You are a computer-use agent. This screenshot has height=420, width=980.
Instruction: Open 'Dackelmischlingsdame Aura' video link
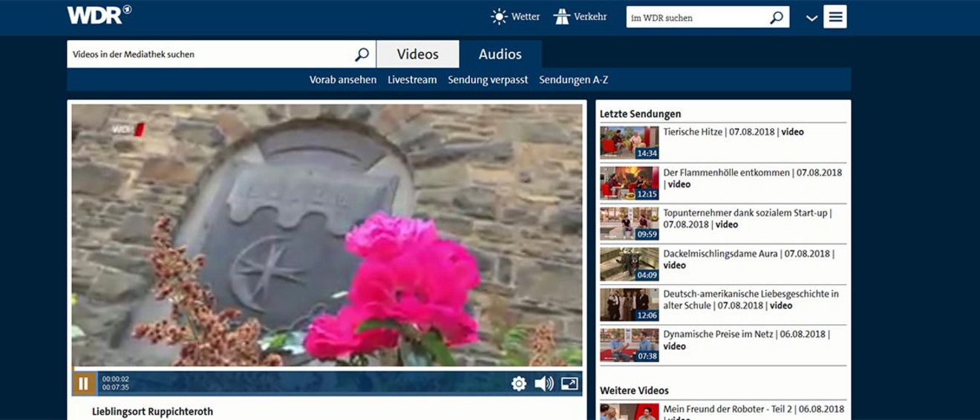pos(749,259)
